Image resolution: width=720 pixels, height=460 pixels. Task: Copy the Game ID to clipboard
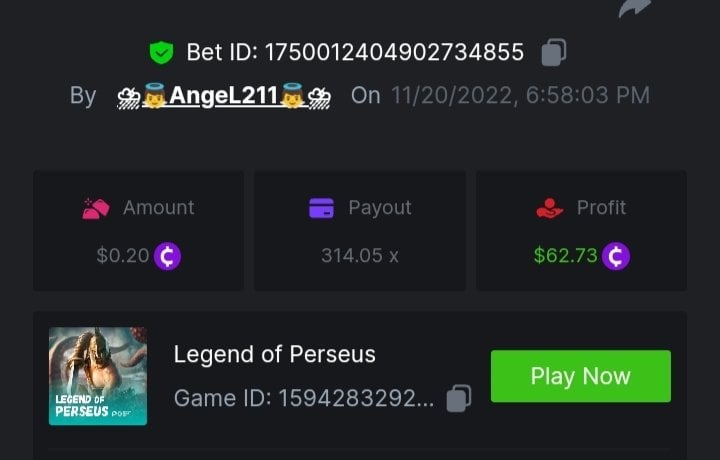(x=458, y=398)
